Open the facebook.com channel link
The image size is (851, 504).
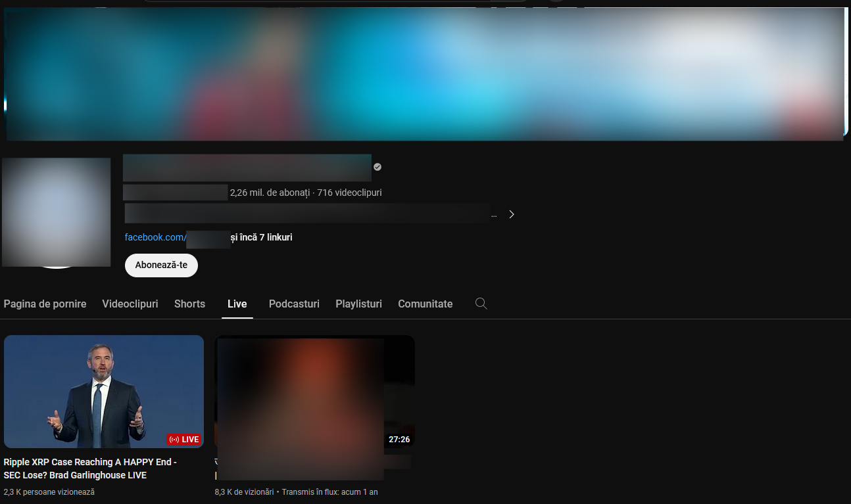(155, 237)
